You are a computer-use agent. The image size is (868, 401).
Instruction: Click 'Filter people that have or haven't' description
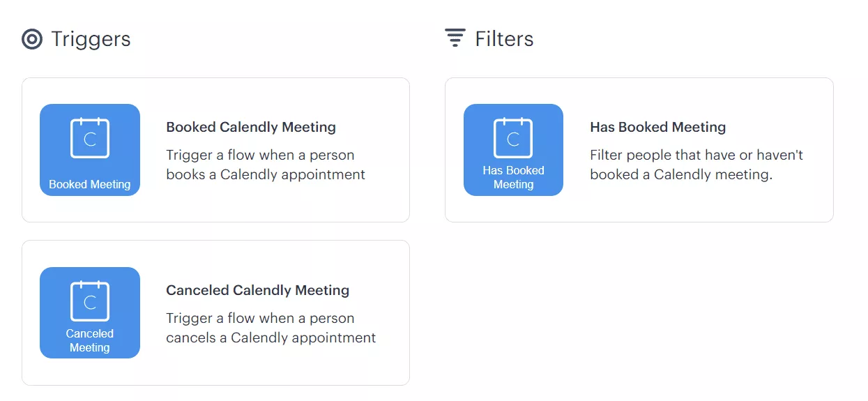tap(696, 155)
